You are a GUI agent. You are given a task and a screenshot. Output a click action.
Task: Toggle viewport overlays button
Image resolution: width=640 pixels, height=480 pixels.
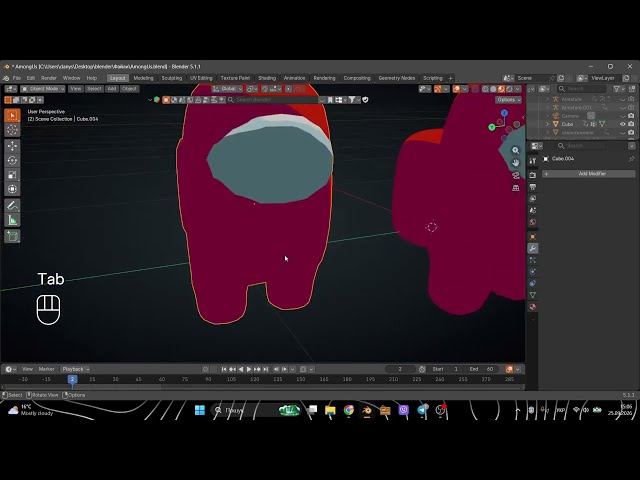(457, 89)
